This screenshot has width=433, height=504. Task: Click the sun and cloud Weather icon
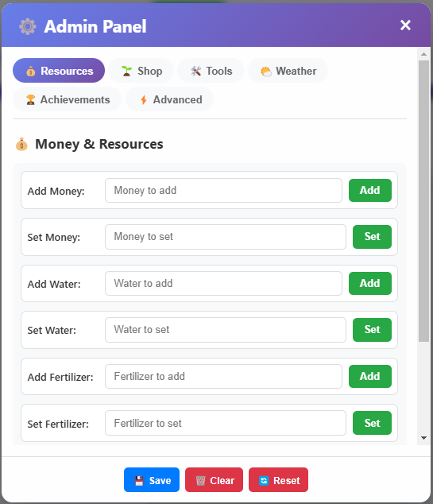coord(266,71)
